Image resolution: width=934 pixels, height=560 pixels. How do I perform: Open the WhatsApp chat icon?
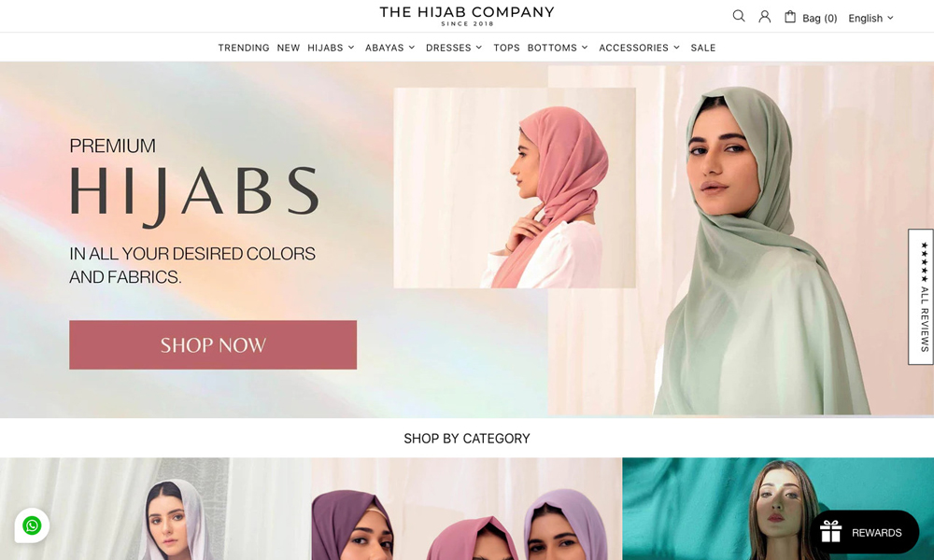32,525
